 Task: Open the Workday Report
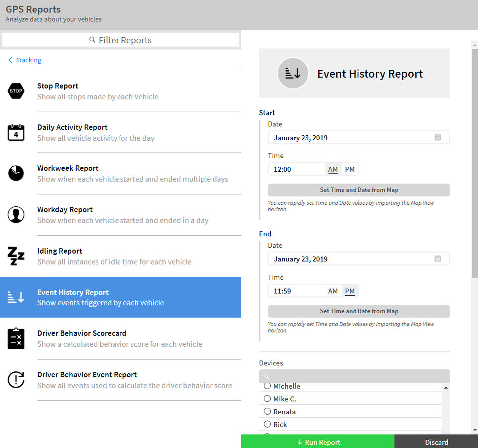coord(120,215)
